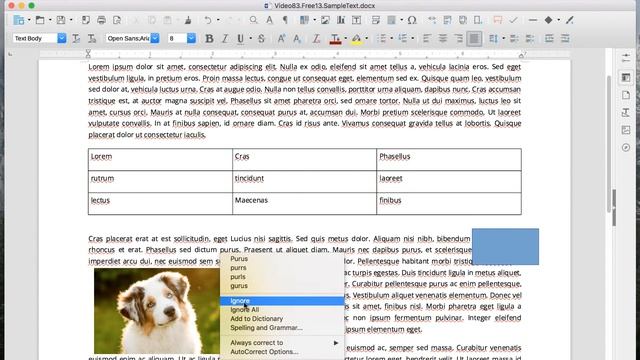Screen dimensions: 640x360
Task: Toggle Underline formatting
Action: pyautogui.click(x=240, y=38)
